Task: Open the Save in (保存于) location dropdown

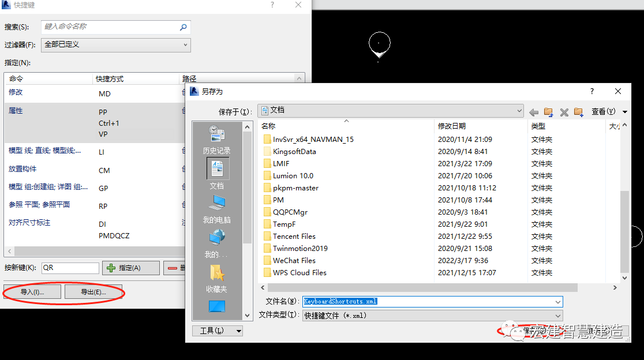Action: coord(391,110)
